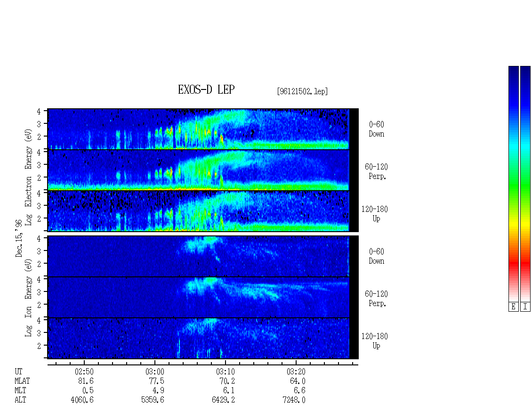The width and height of the screenshot is (532, 412).
Task: Click the electron color scale bar above E
Action: (x=513, y=184)
